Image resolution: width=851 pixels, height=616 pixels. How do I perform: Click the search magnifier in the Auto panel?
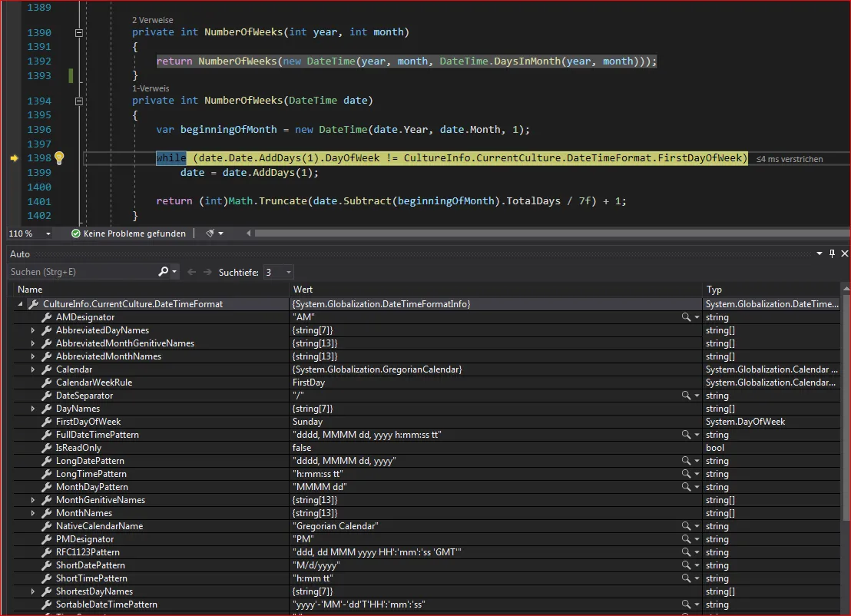click(x=164, y=272)
